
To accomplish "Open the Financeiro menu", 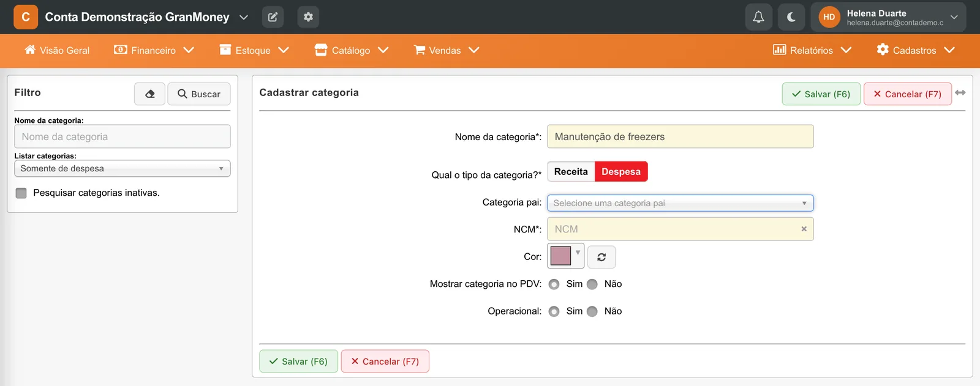I will (154, 50).
